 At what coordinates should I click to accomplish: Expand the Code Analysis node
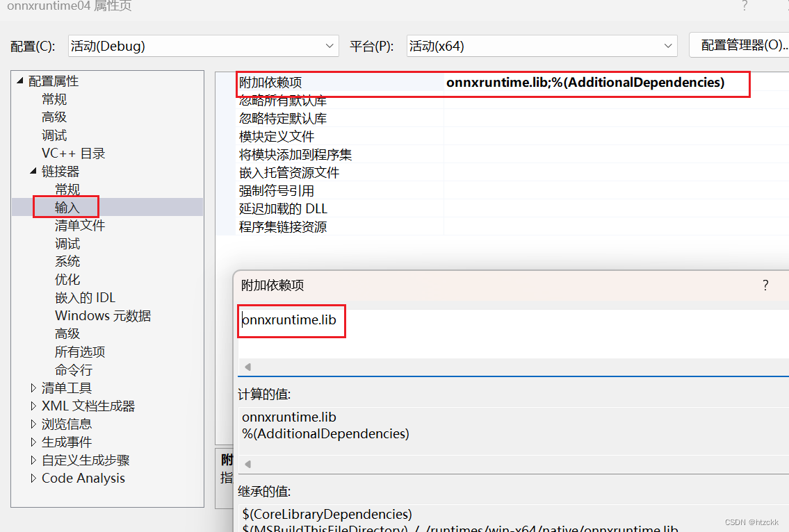pyautogui.click(x=32, y=478)
